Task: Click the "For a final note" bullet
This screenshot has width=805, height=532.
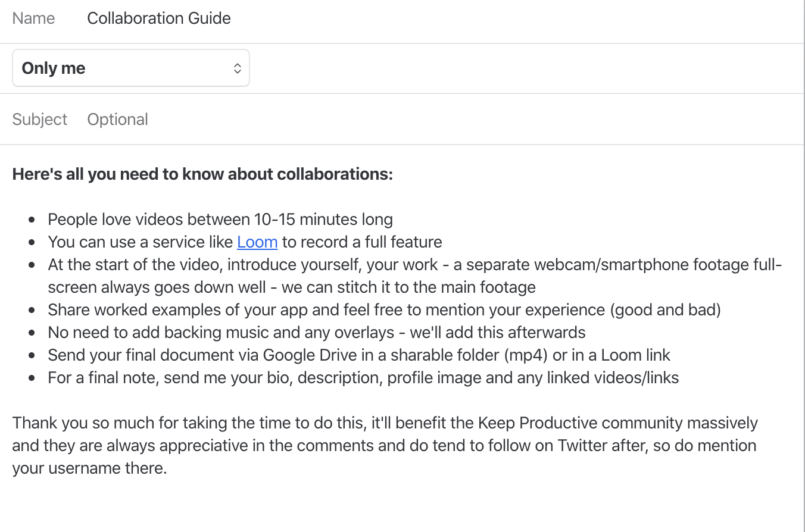Action: click(363, 378)
